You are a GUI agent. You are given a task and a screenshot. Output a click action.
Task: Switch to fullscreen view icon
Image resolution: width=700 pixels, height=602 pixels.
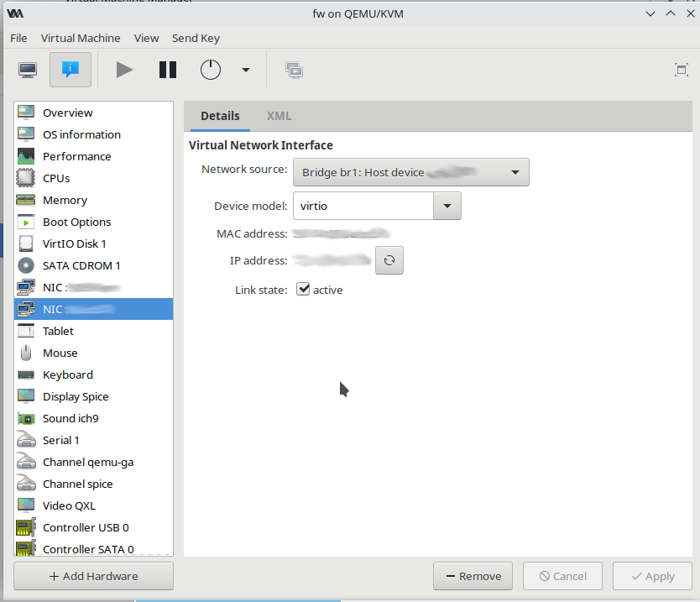[682, 70]
